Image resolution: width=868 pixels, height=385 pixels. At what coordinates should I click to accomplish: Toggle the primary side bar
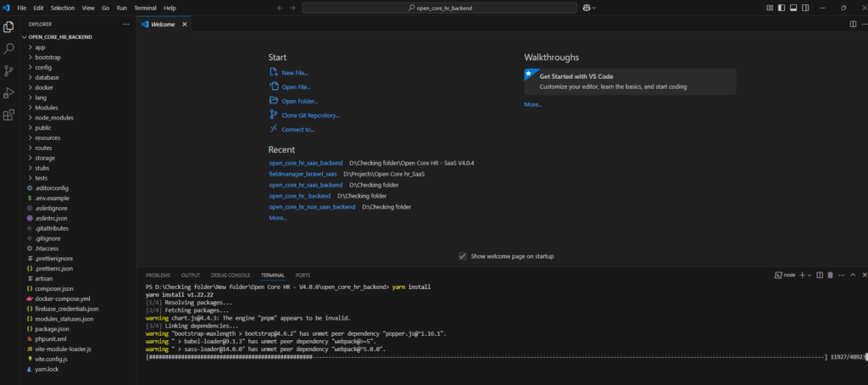coord(781,8)
